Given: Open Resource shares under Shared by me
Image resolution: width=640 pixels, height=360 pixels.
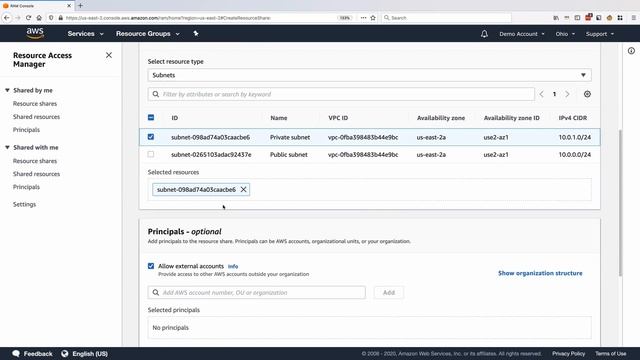Looking at the screenshot, I should pyautogui.click(x=35, y=104).
